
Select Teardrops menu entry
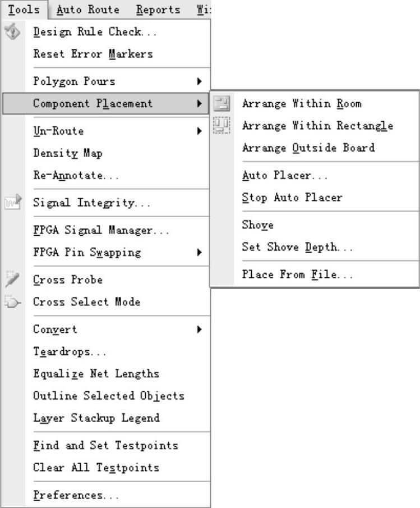(70, 352)
